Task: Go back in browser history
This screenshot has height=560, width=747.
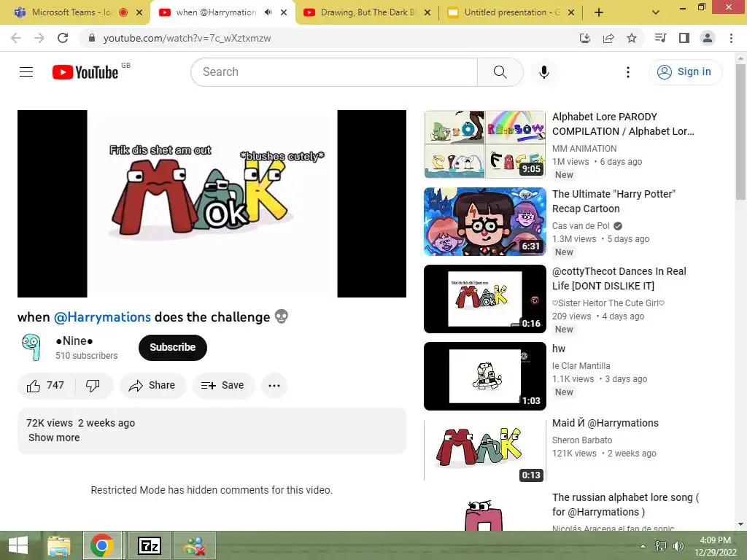Action: click(x=16, y=38)
